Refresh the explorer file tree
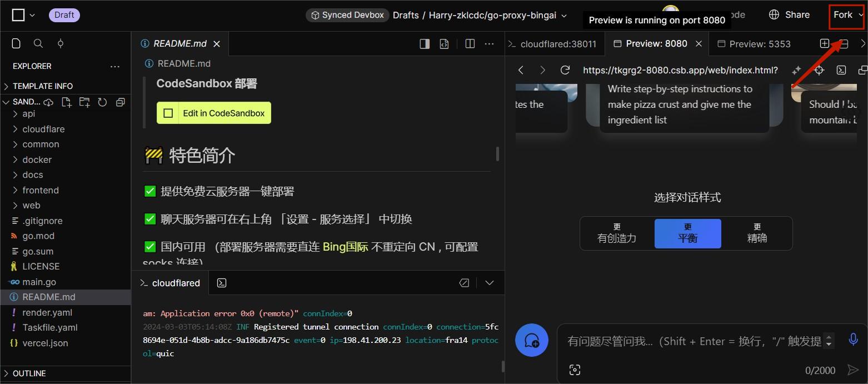This screenshot has width=868, height=384. point(102,102)
